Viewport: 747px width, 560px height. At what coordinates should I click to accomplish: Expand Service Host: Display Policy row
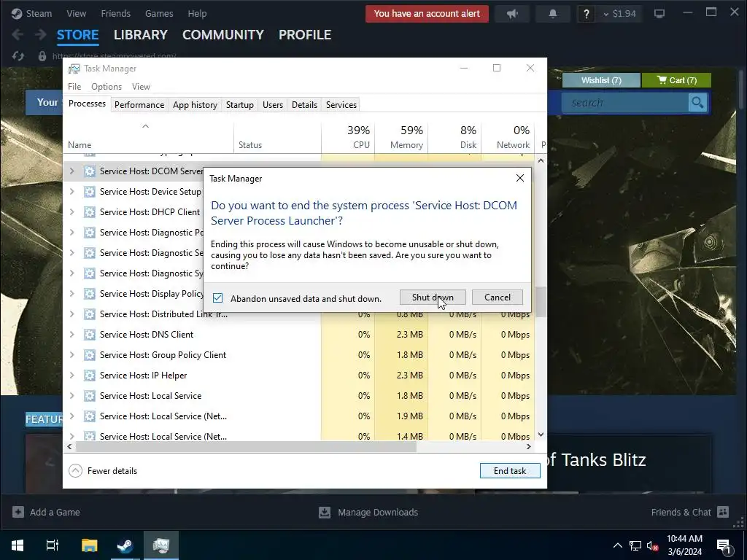point(72,293)
